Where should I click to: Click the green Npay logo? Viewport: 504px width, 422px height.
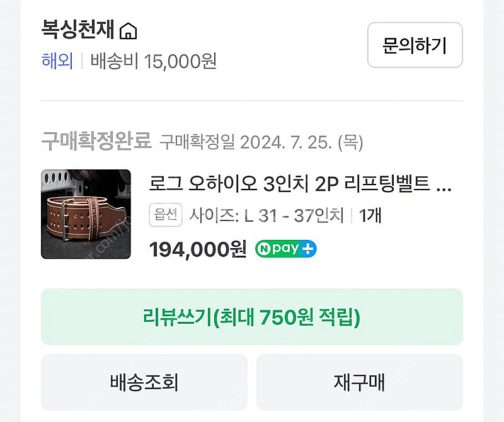(278, 249)
